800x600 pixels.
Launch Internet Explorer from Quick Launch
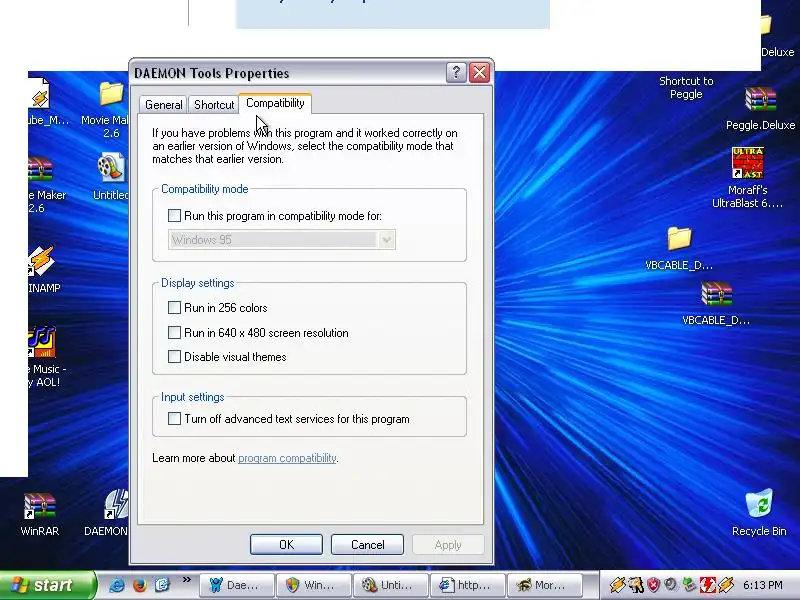click(x=116, y=585)
